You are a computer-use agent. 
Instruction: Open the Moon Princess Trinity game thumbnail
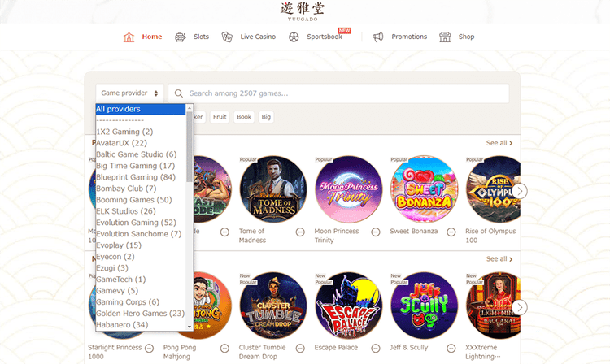click(349, 189)
